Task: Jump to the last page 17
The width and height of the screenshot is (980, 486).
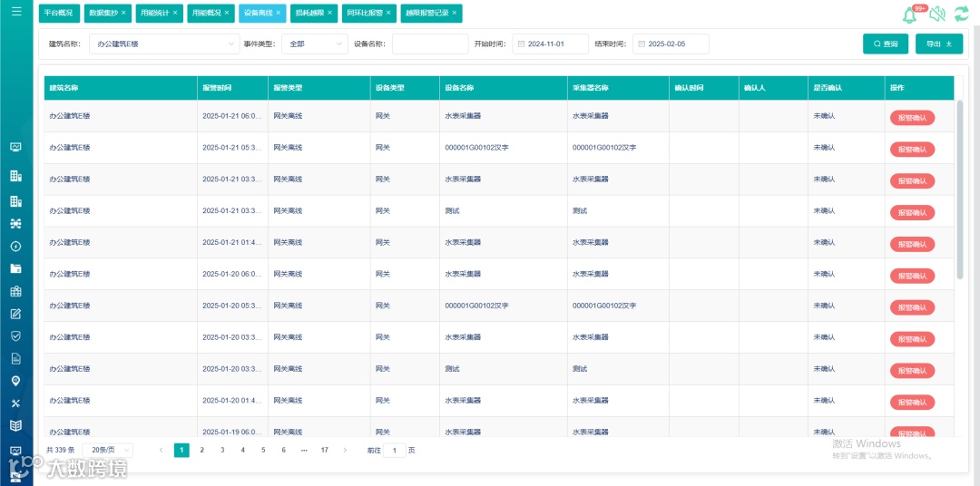Action: tap(324, 450)
